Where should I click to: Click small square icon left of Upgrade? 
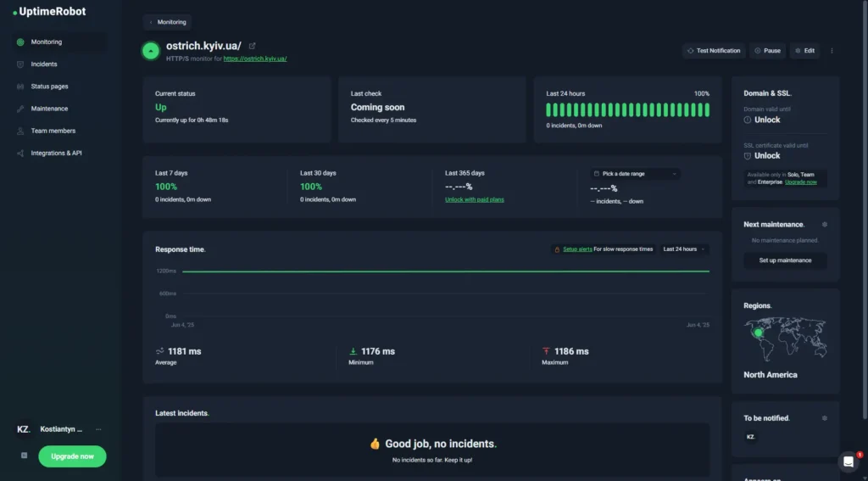pyautogui.click(x=24, y=456)
